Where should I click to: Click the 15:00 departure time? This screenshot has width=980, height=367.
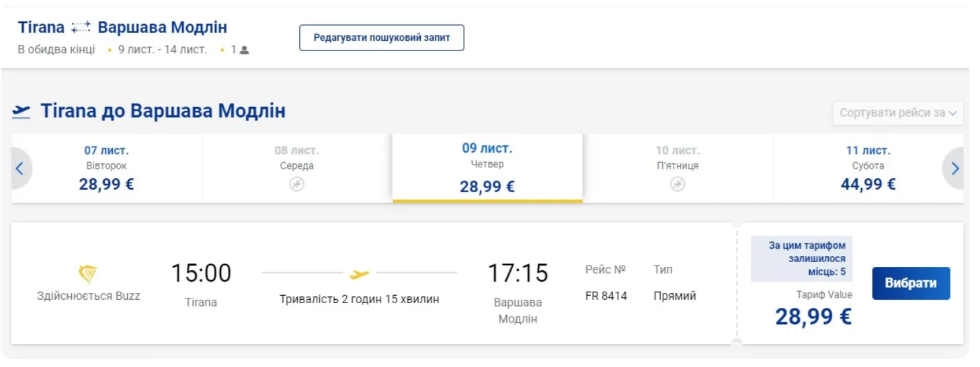201,274
